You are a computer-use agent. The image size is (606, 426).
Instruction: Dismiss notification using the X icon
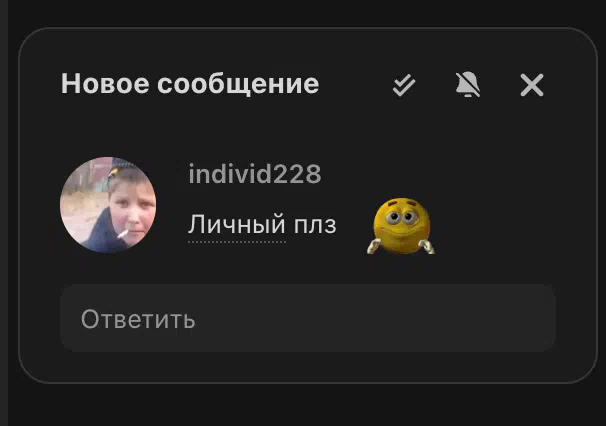click(x=532, y=85)
